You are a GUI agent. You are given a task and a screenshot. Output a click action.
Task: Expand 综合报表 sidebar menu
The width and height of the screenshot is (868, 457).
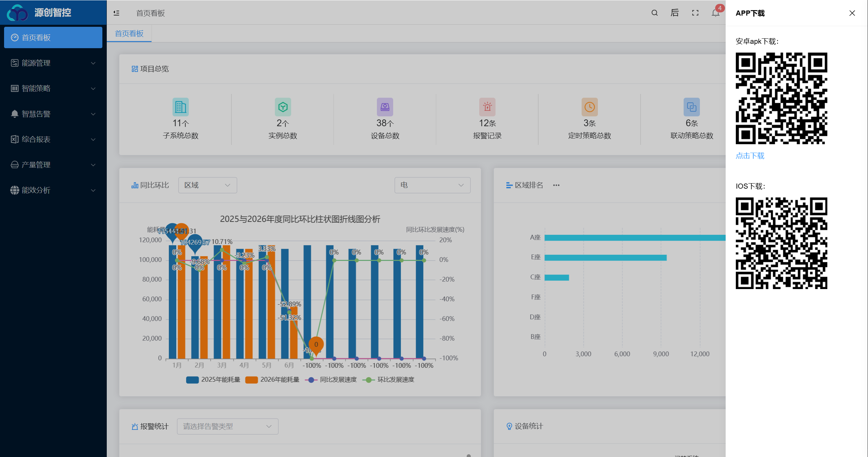[53, 139]
